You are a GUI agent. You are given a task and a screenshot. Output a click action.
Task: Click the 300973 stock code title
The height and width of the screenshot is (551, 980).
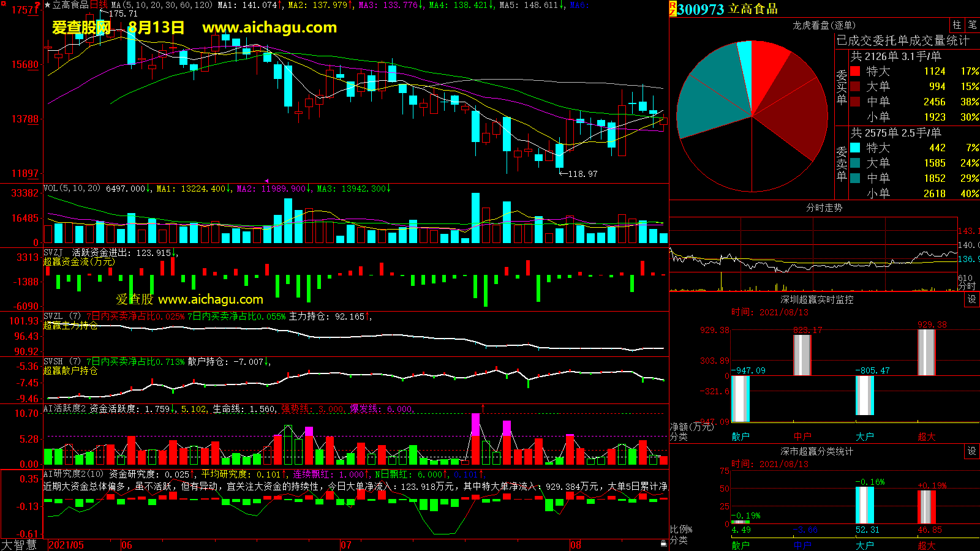pyautogui.click(x=701, y=9)
